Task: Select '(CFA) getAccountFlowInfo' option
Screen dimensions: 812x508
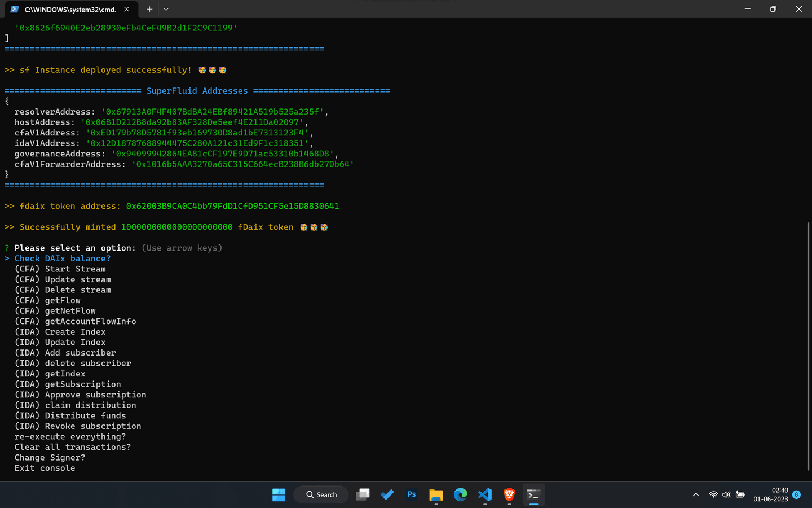Action: point(76,321)
